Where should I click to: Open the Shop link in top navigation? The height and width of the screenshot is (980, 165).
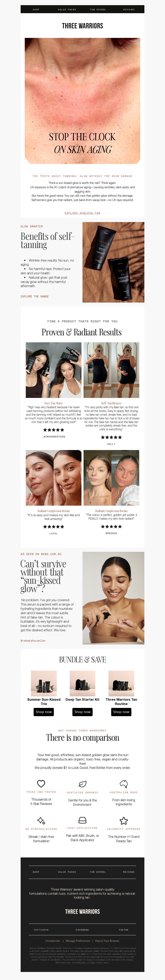(36, 9)
